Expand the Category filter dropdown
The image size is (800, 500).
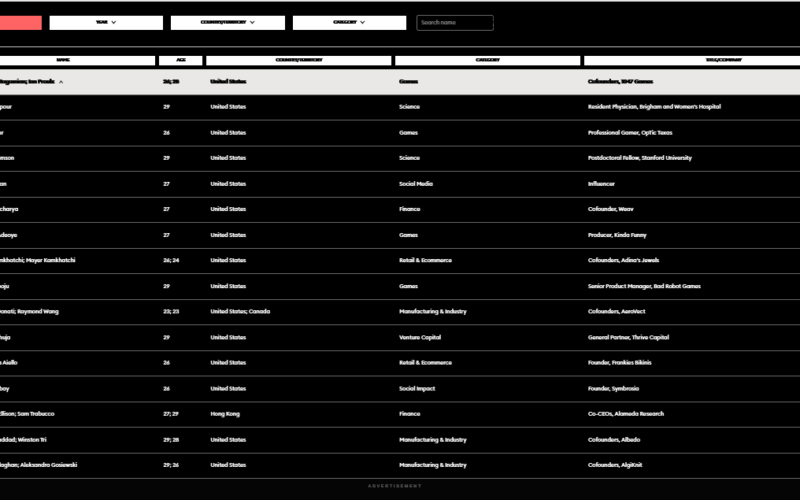tap(349, 22)
